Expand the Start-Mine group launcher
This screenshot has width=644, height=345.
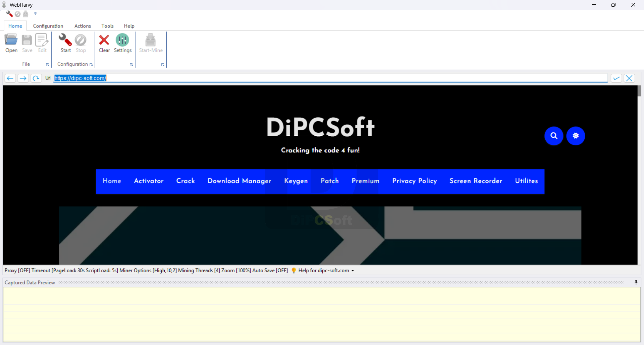tap(163, 65)
